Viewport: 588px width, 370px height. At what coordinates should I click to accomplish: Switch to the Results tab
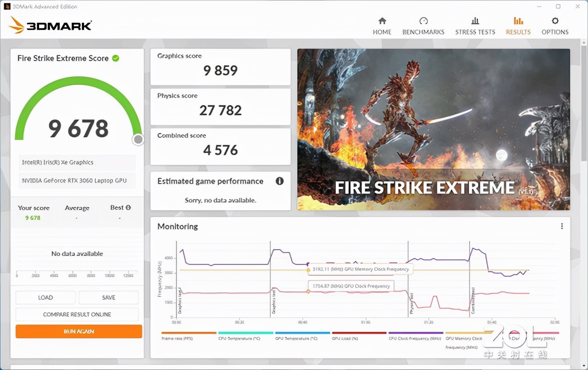(x=518, y=26)
